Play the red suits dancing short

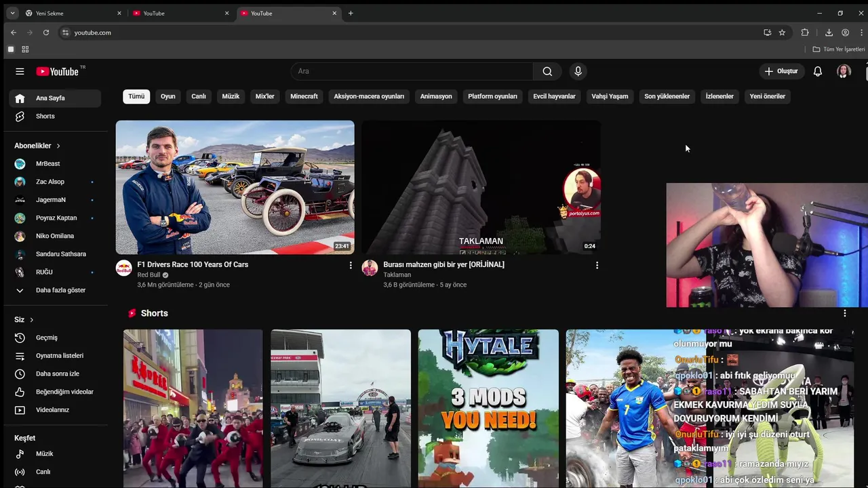coord(193,409)
